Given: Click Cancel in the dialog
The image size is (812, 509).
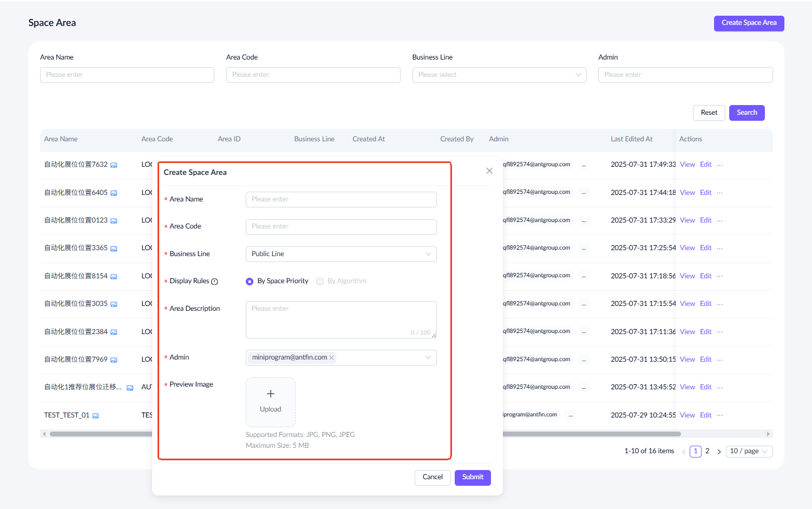Looking at the screenshot, I should (x=433, y=478).
